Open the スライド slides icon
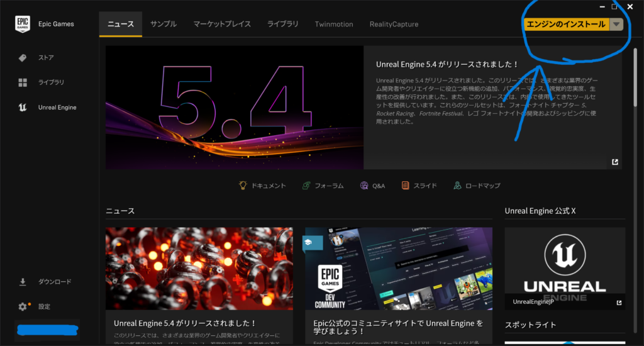Image resolution: width=644 pixels, height=346 pixels. [x=406, y=186]
